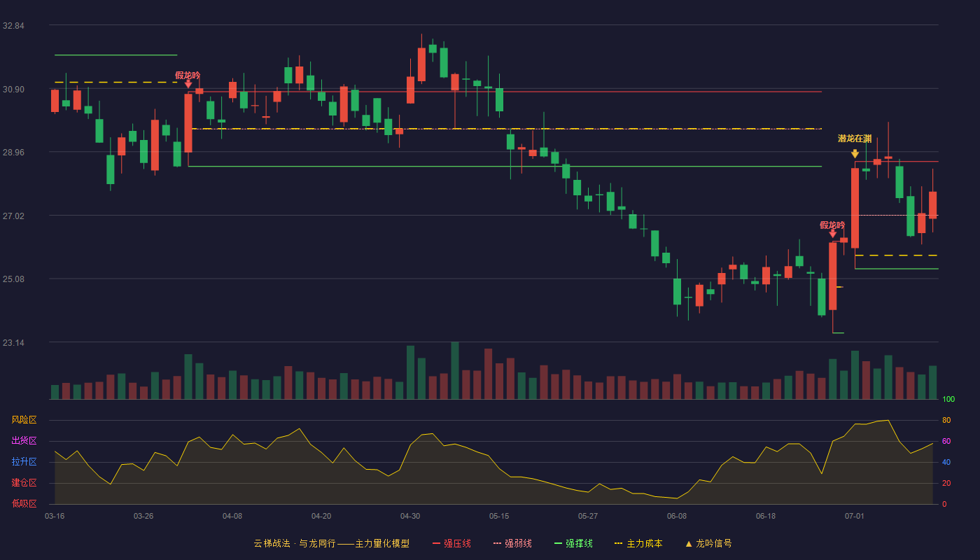Click the 27.02 price axis label
The height and width of the screenshot is (560, 980).
pos(13,216)
